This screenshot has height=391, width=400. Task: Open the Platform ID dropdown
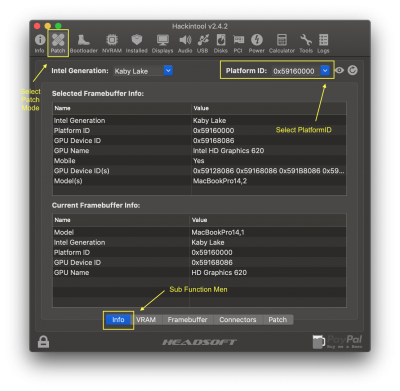[x=301, y=71]
